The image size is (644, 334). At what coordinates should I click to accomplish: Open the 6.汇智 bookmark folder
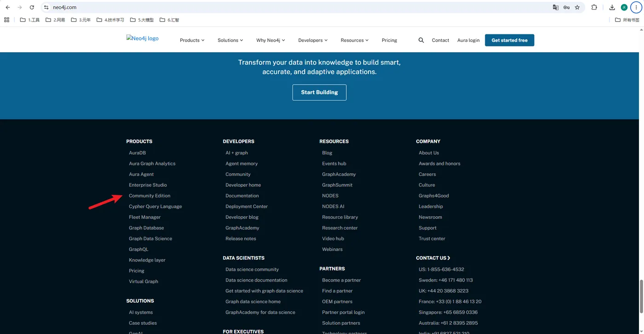(169, 20)
